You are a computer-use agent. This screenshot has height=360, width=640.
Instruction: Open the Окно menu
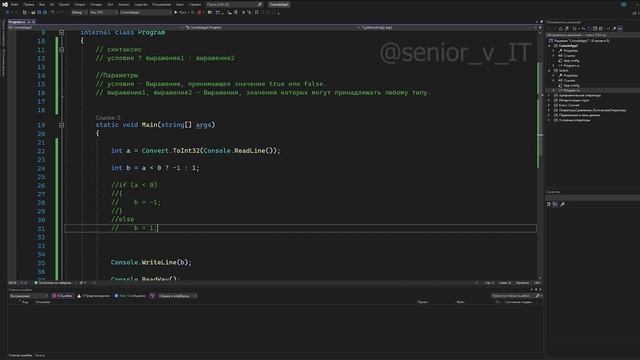pos(180,4)
